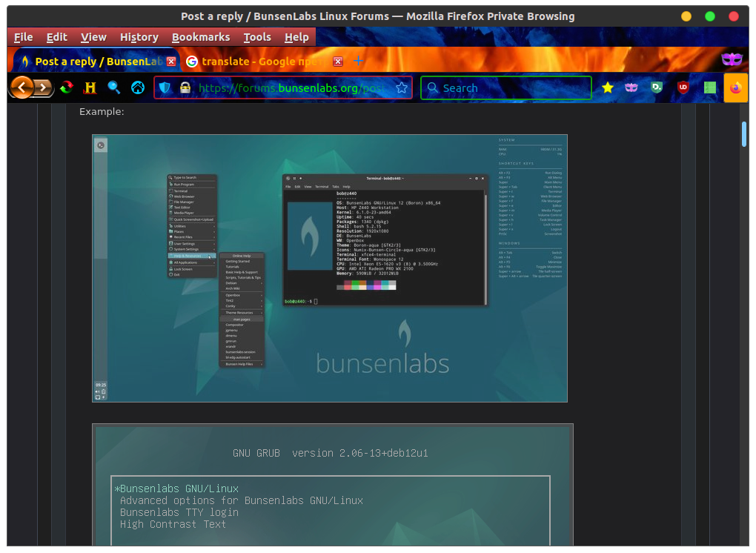Image resolution: width=756 pixels, height=553 pixels.
Task: Open History using the yellow H icon
Action: click(90, 87)
